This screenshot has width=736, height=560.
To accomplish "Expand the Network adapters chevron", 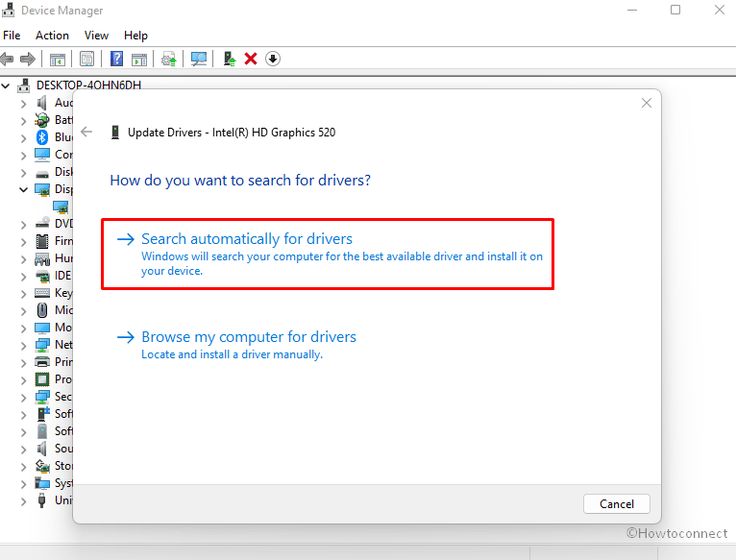I will click(23, 345).
